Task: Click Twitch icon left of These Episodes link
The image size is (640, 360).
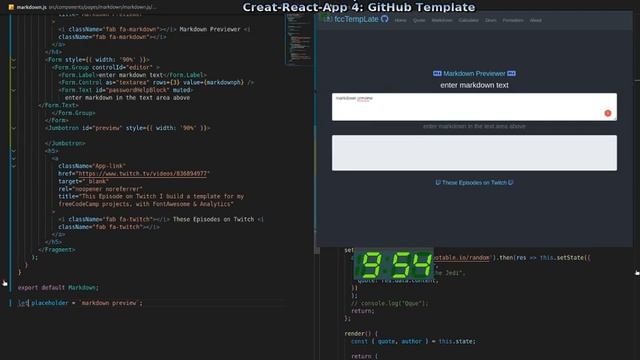Action: 438,182
